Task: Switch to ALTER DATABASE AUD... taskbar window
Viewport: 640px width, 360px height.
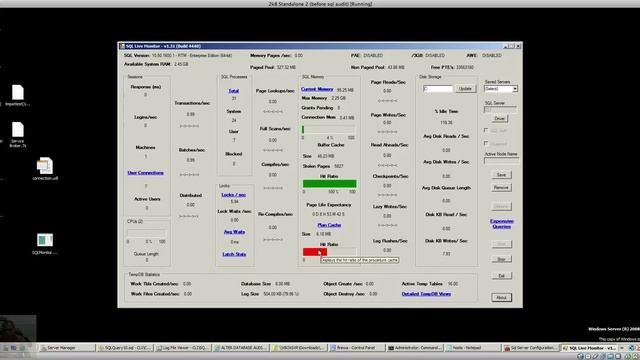Action: [x=240, y=348]
